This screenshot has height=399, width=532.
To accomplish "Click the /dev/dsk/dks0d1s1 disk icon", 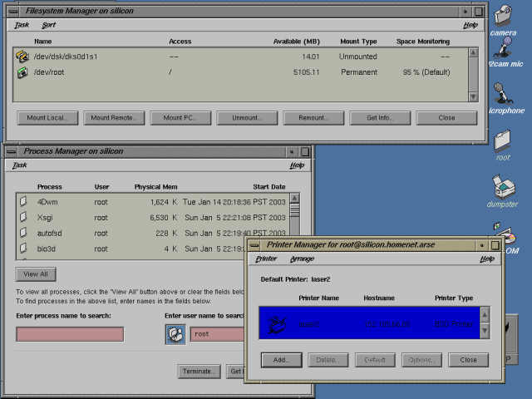I will [23, 57].
